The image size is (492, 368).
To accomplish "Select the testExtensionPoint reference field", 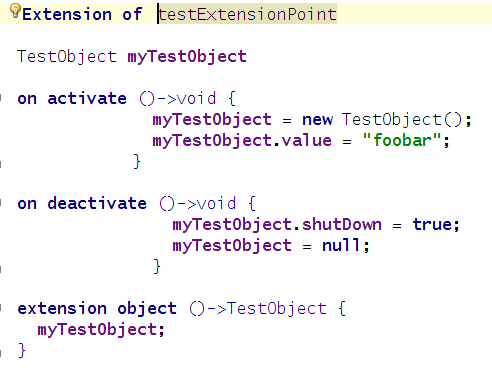I will pyautogui.click(x=247, y=14).
